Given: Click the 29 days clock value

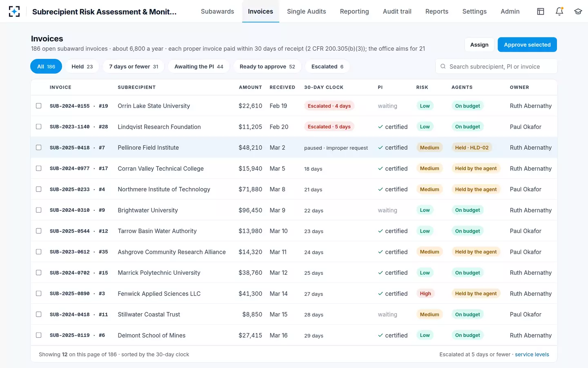Looking at the screenshot, I should click(314, 336).
